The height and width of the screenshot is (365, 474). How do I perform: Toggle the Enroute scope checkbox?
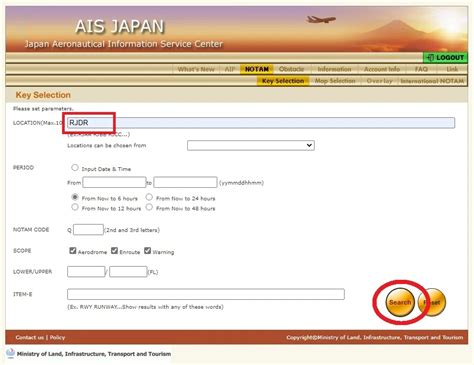click(114, 251)
